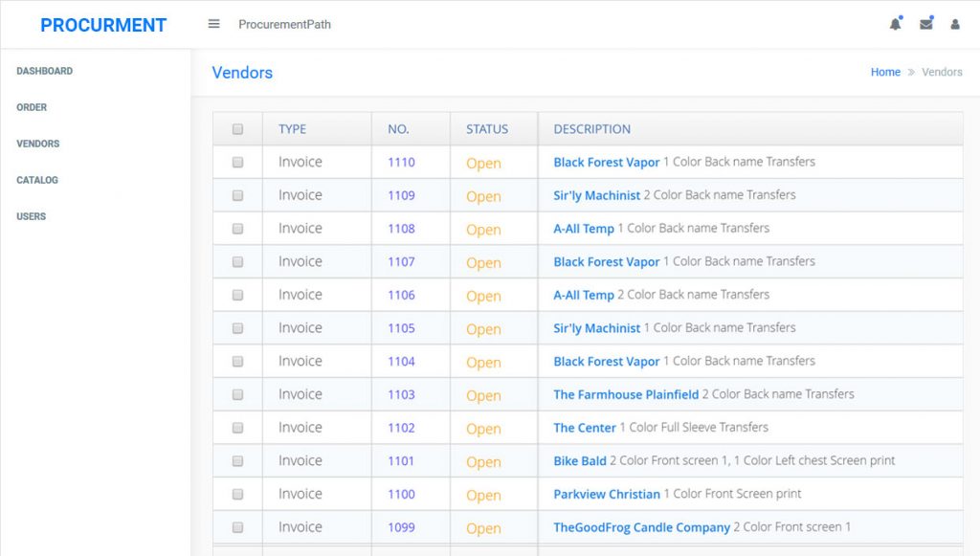Open the Users sidebar item
Screen dimensions: 980x556
[31, 216]
